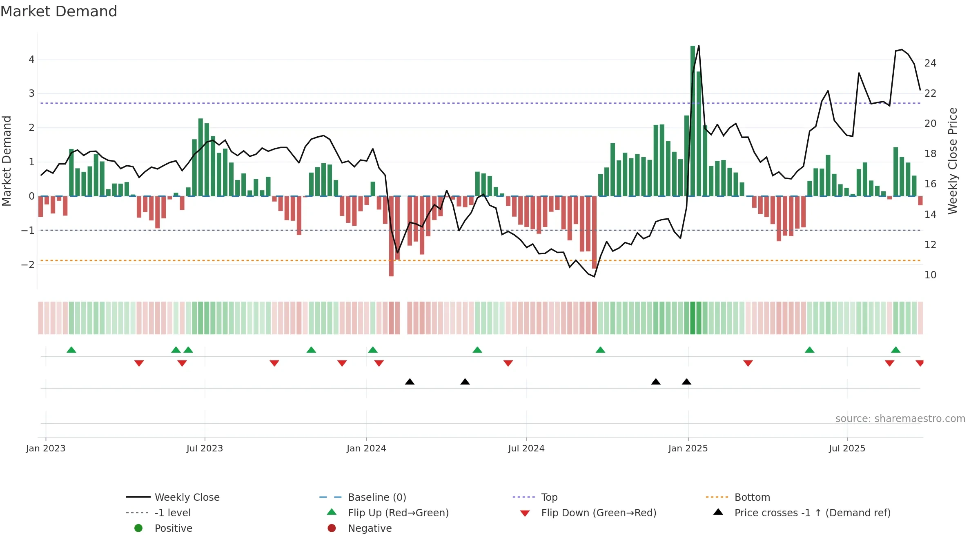
Task: Select the Flip Up triangle in early January 2024
Action: pos(373,350)
